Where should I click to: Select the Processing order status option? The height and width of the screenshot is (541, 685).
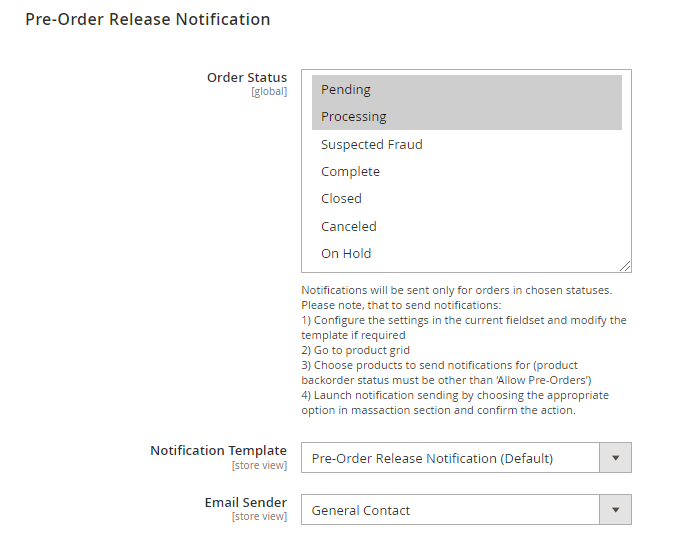[354, 117]
